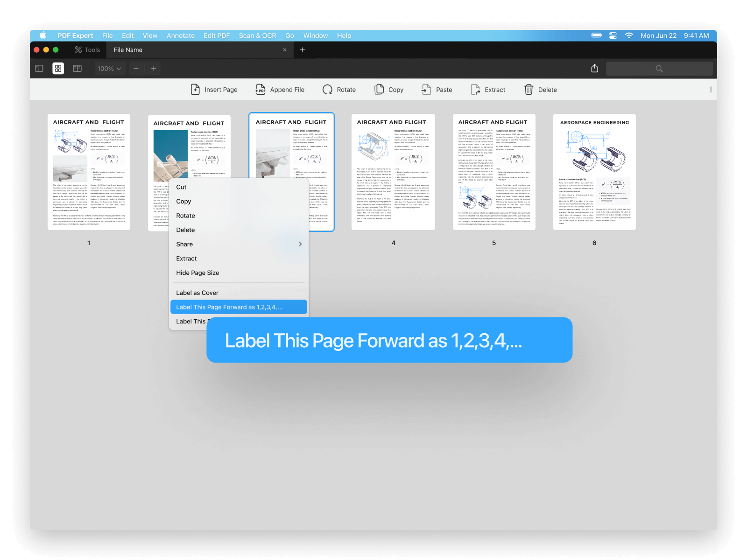The height and width of the screenshot is (560, 747).
Task: Click the Extract icon in the toolbar
Action: [475, 90]
